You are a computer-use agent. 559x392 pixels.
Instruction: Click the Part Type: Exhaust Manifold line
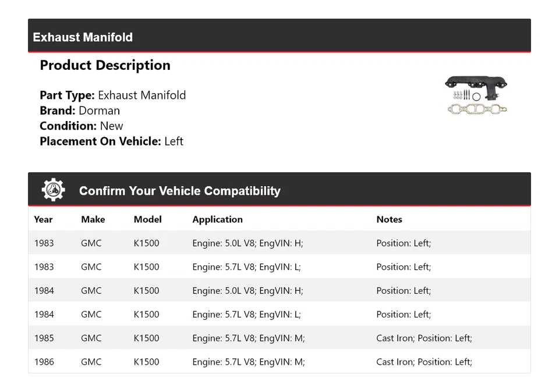113,95
